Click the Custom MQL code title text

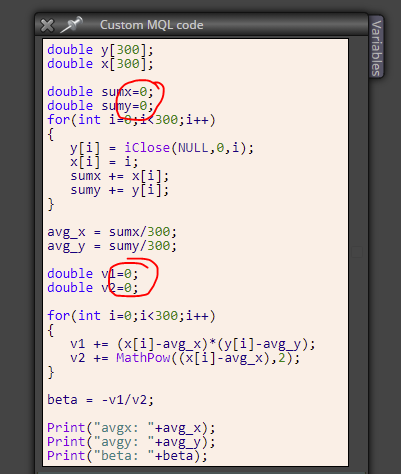(152, 25)
